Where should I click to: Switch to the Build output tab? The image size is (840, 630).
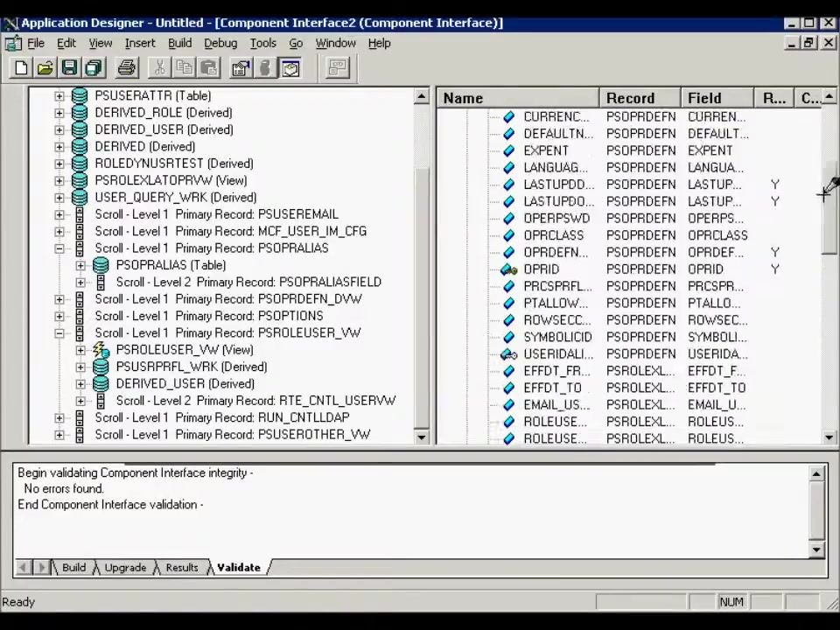point(73,567)
